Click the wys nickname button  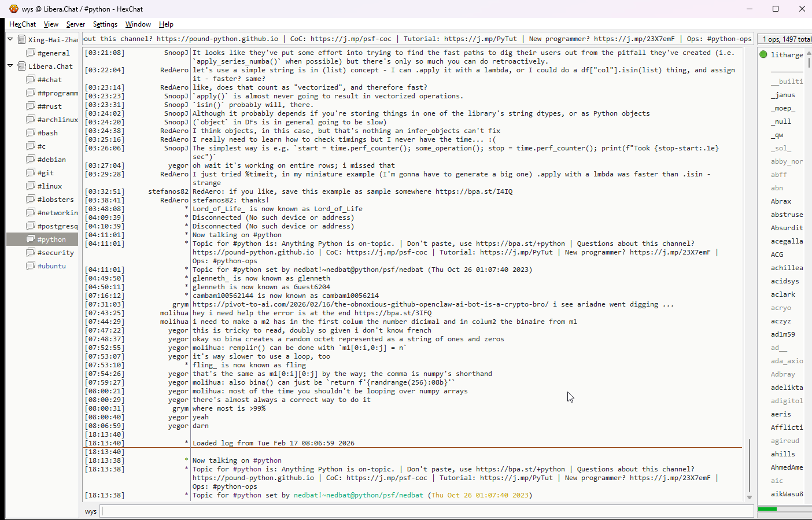[91, 511]
